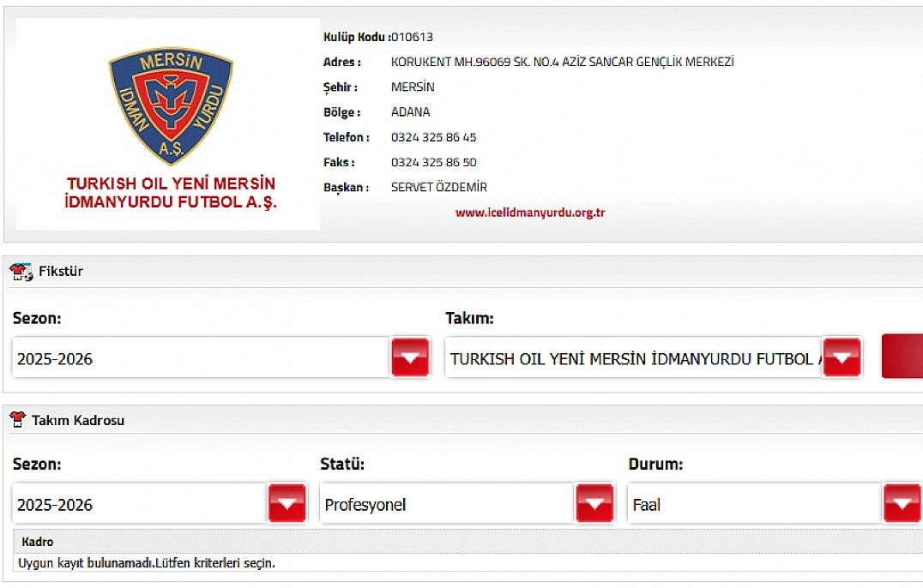Screen dimensions: 923x588
Task: Click the Fikstür section heading
Action: 61,271
